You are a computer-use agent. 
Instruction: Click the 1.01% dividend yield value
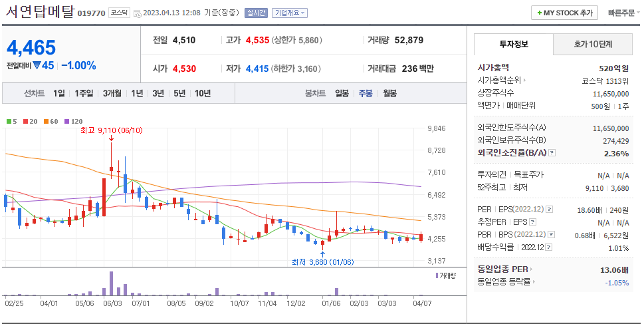pos(619,248)
